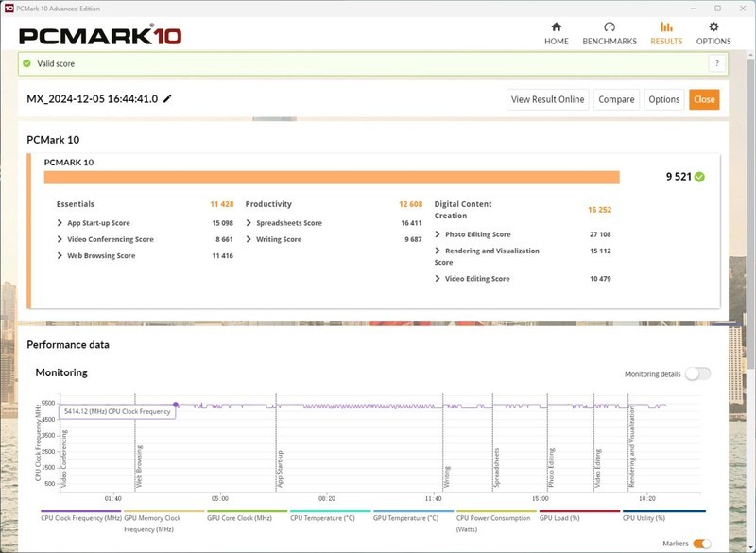Expand the App Start-up Score row
756x553 pixels.
pyautogui.click(x=60, y=223)
